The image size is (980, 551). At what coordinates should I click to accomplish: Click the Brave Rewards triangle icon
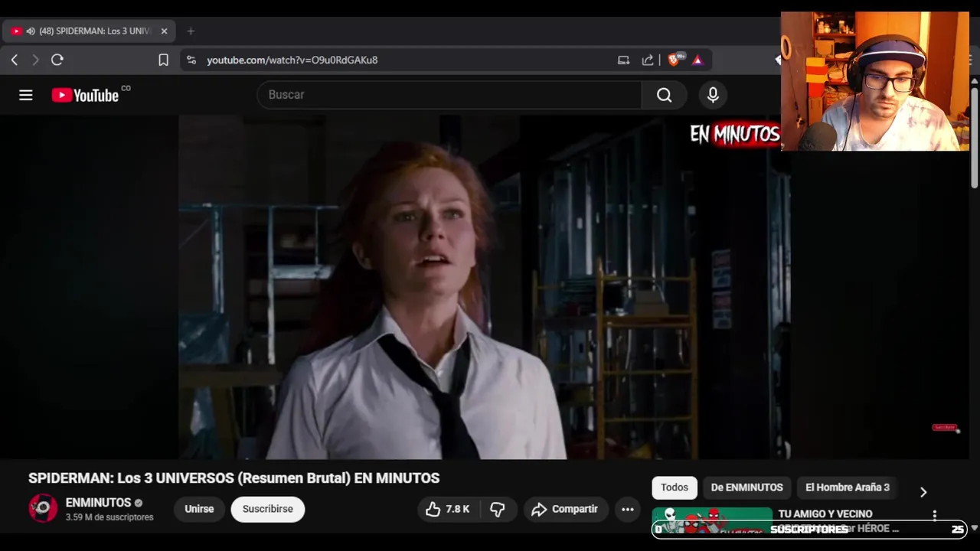coord(697,60)
